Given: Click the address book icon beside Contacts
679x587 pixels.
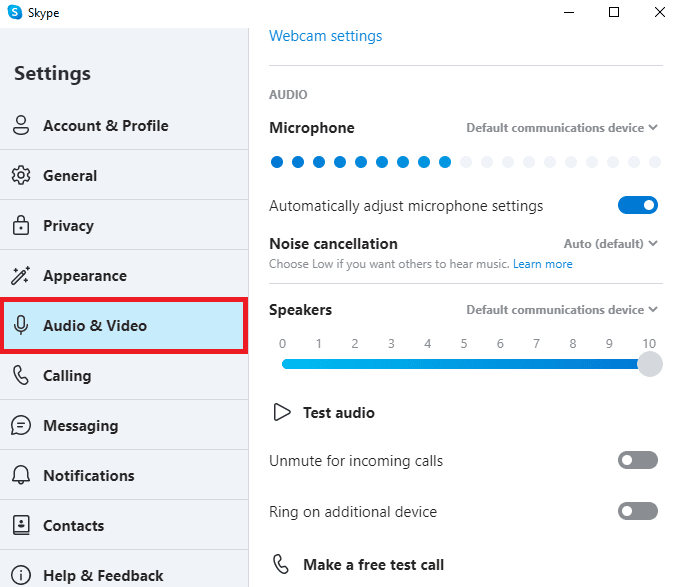Looking at the screenshot, I should (21, 525).
